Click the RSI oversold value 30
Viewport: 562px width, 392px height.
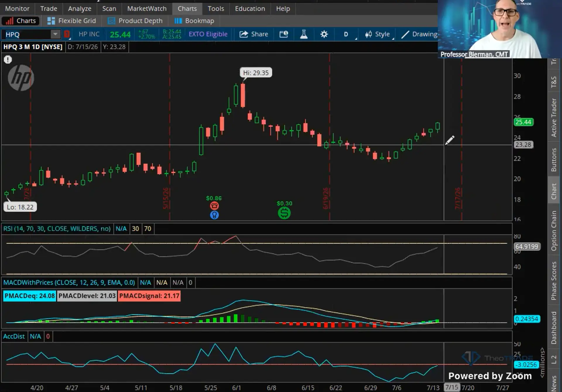click(135, 228)
